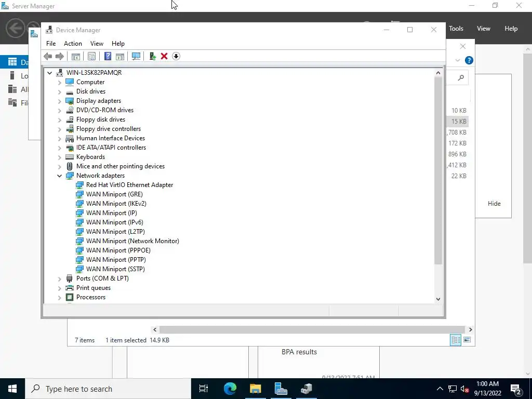Select WAN Miniport (L2TP) device
532x399 pixels.
pos(115,231)
